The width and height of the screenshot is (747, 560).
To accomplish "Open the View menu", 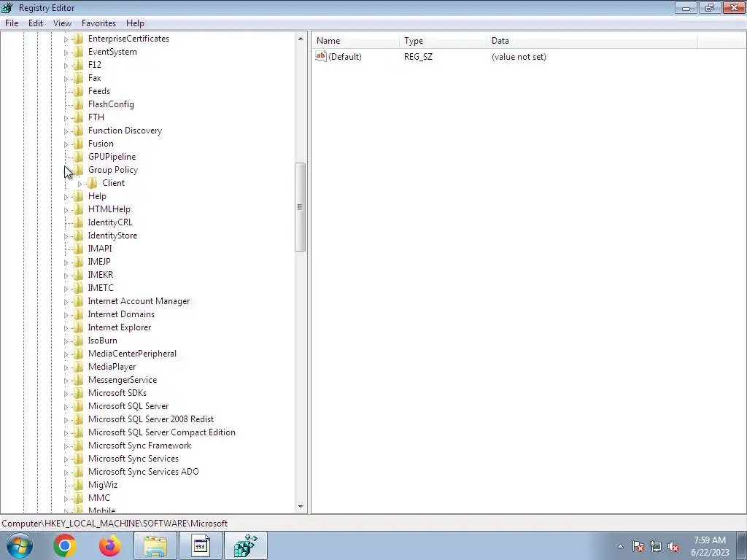I will [62, 23].
